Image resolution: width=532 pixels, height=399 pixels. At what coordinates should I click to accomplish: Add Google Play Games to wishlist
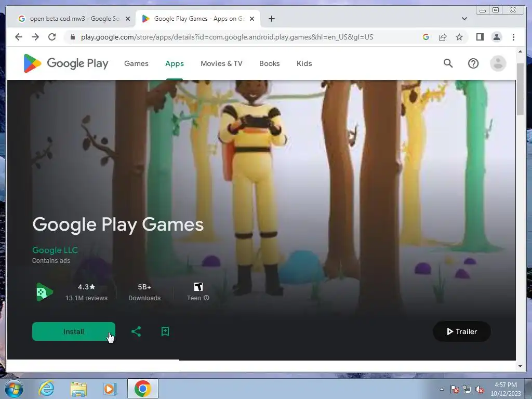point(165,331)
